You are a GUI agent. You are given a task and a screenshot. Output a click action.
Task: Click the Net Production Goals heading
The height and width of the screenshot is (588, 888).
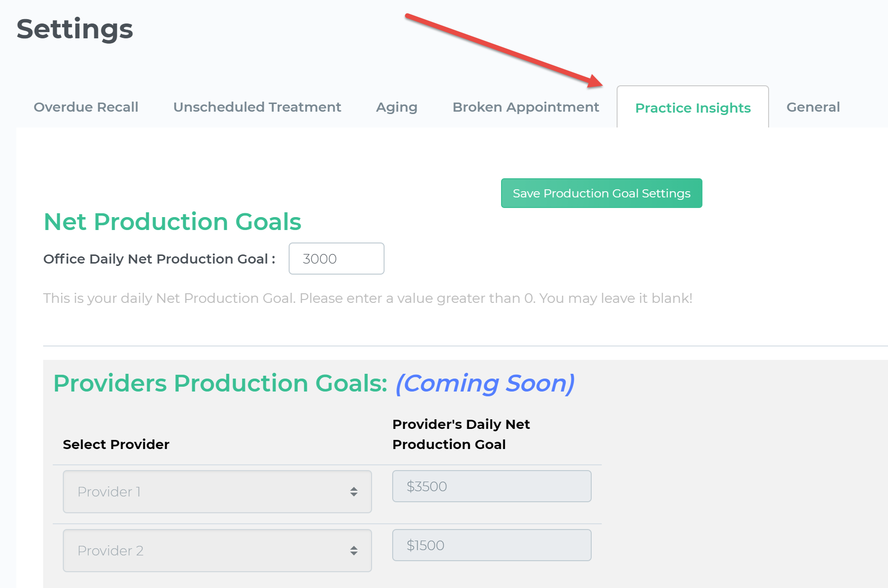coord(172,222)
